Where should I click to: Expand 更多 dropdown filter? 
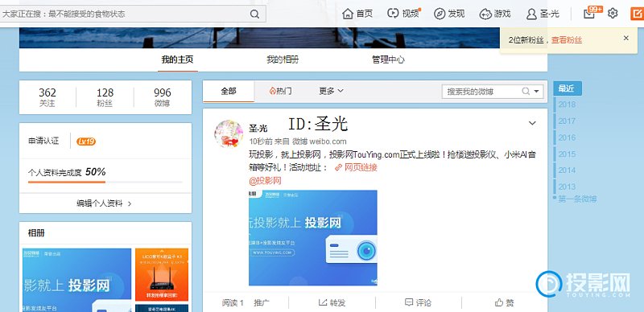pyautogui.click(x=331, y=91)
